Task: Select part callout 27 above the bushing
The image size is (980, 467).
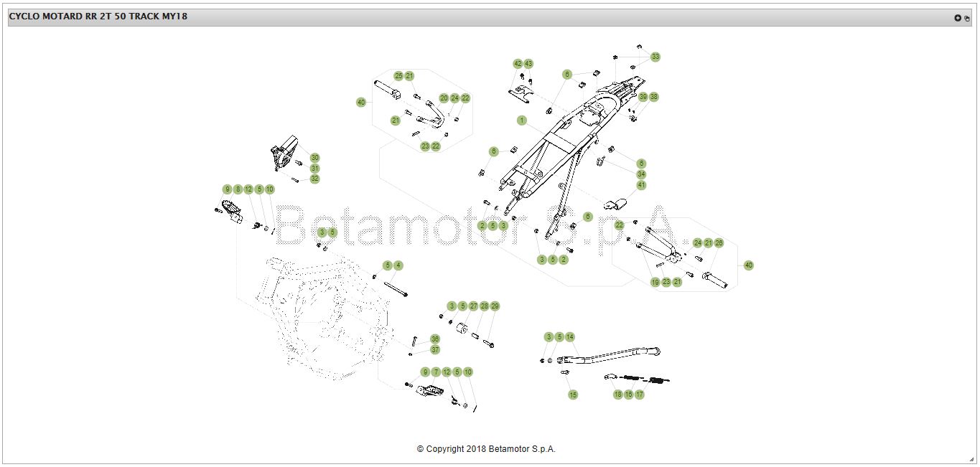Action: [x=473, y=306]
